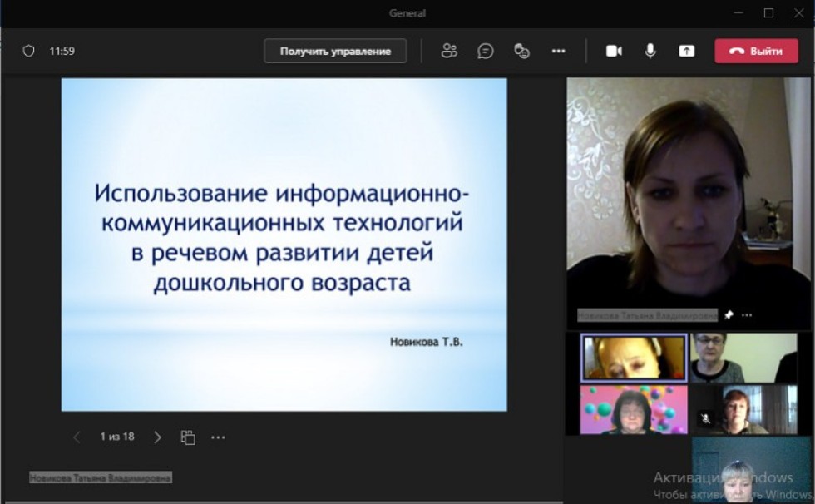815x504 pixels.
Task: Open more options next to presenter video name
Action: pyautogui.click(x=747, y=315)
